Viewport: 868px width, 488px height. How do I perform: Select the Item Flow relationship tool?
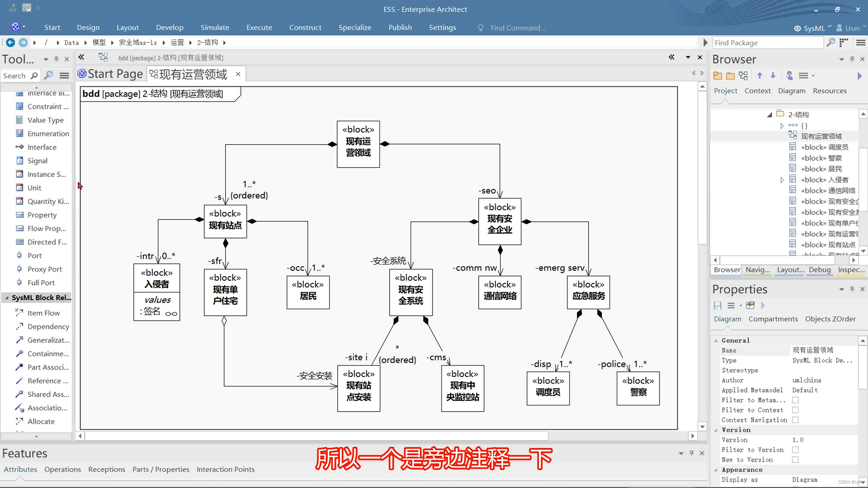point(43,313)
